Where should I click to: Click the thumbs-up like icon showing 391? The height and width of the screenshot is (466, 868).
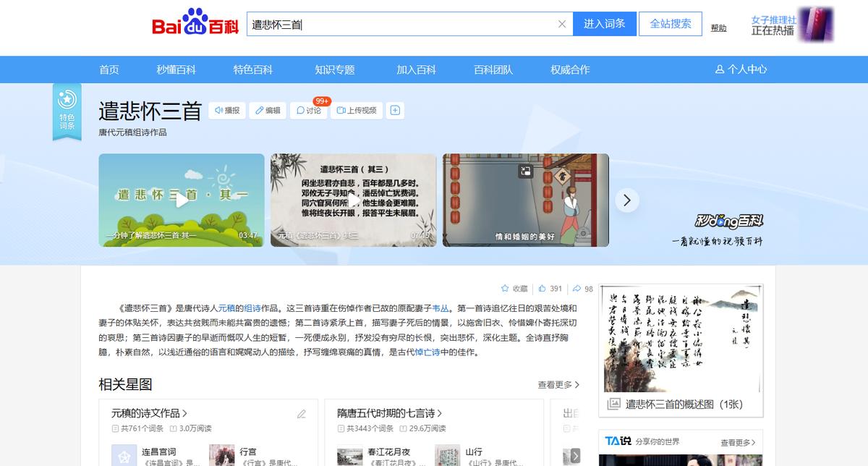click(x=544, y=289)
